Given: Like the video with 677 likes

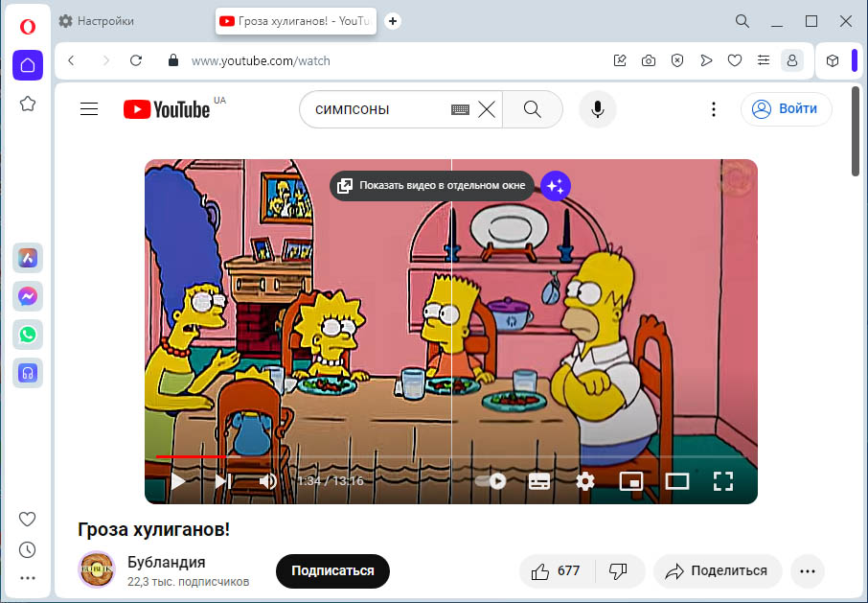Looking at the screenshot, I should click(x=557, y=570).
